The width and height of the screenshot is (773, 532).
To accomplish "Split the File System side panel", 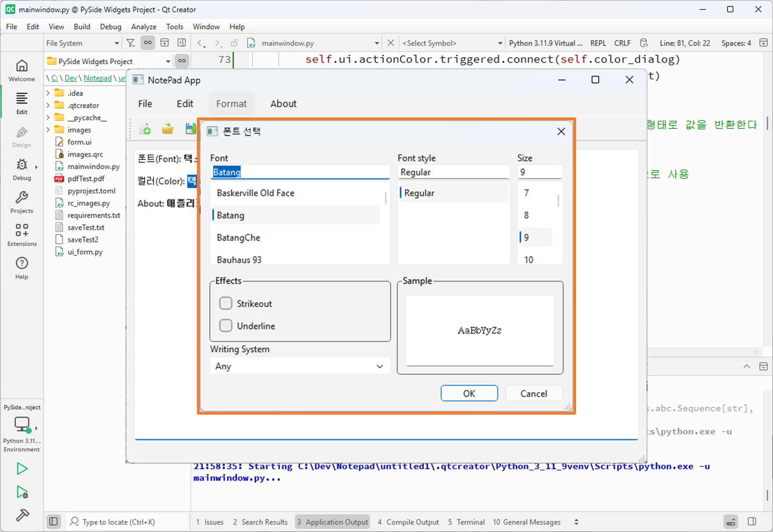I will coord(165,43).
